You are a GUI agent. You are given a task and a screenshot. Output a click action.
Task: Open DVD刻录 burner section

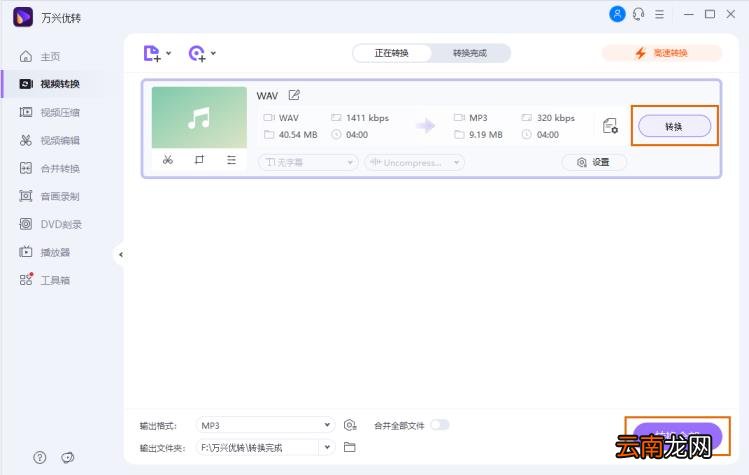tap(51, 224)
